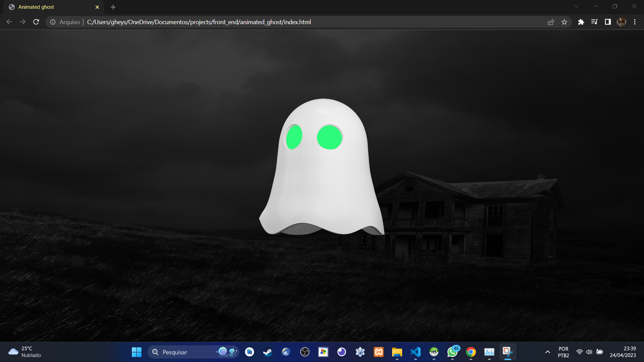The width and height of the screenshot is (644, 362).
Task: Reload the Animated ghost page
Action: point(36,22)
